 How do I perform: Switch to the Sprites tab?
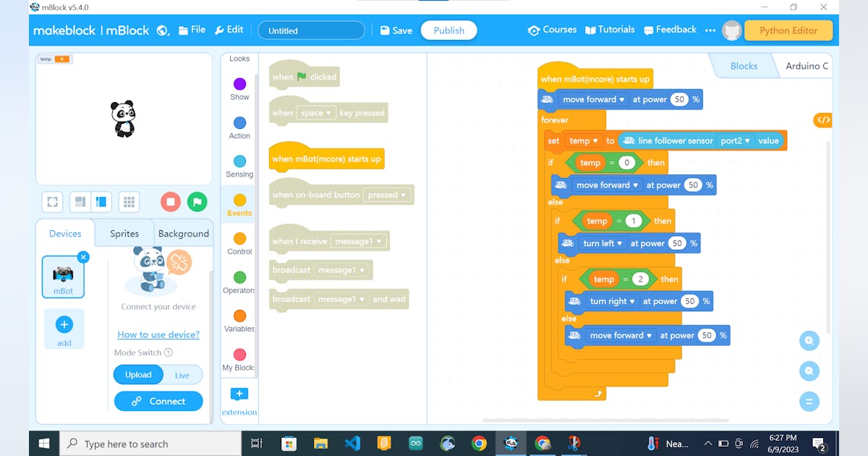click(x=124, y=233)
